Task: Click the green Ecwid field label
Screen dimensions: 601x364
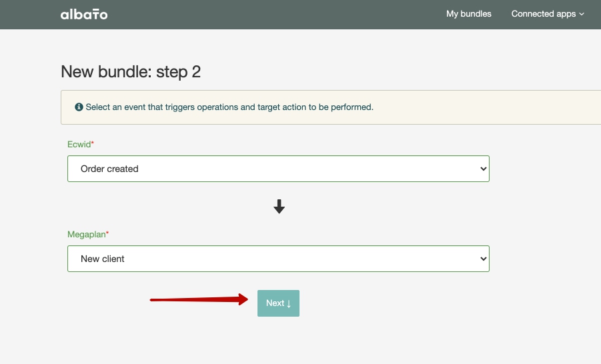Action: click(79, 144)
